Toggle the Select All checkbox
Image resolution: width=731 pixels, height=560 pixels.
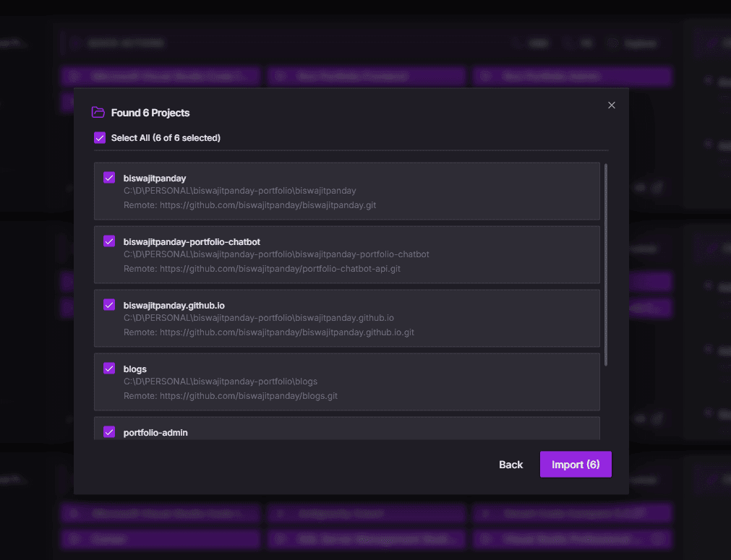pos(100,138)
